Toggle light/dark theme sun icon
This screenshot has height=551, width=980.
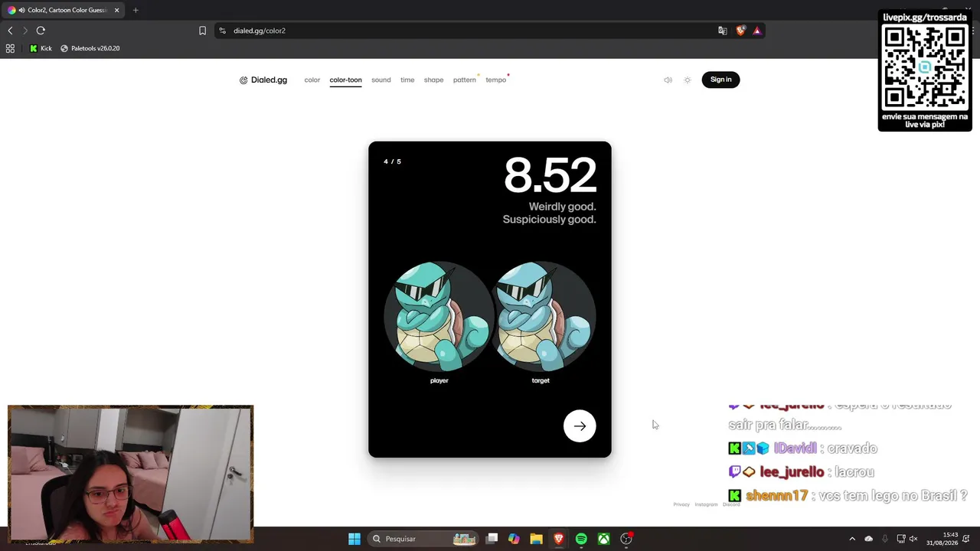pos(688,80)
